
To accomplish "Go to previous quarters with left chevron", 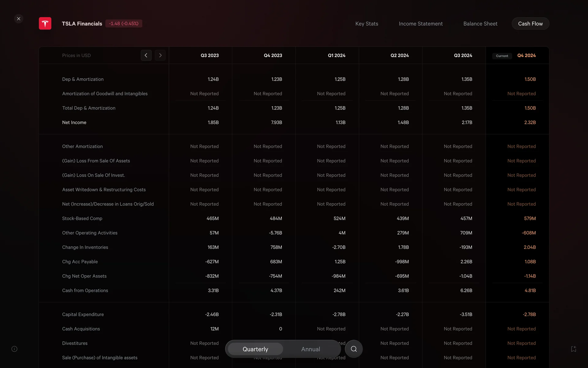I will [146, 56].
